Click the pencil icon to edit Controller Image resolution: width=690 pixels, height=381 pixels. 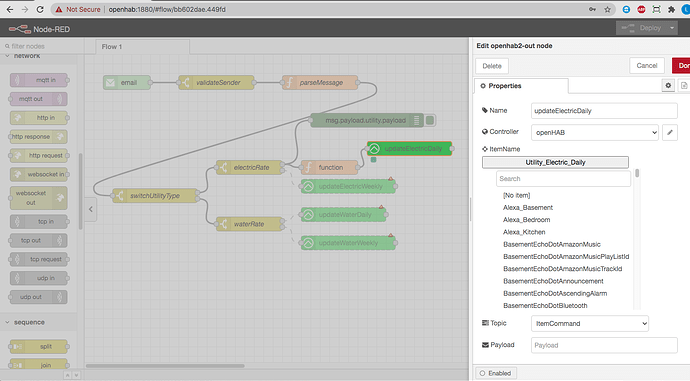[x=670, y=132]
